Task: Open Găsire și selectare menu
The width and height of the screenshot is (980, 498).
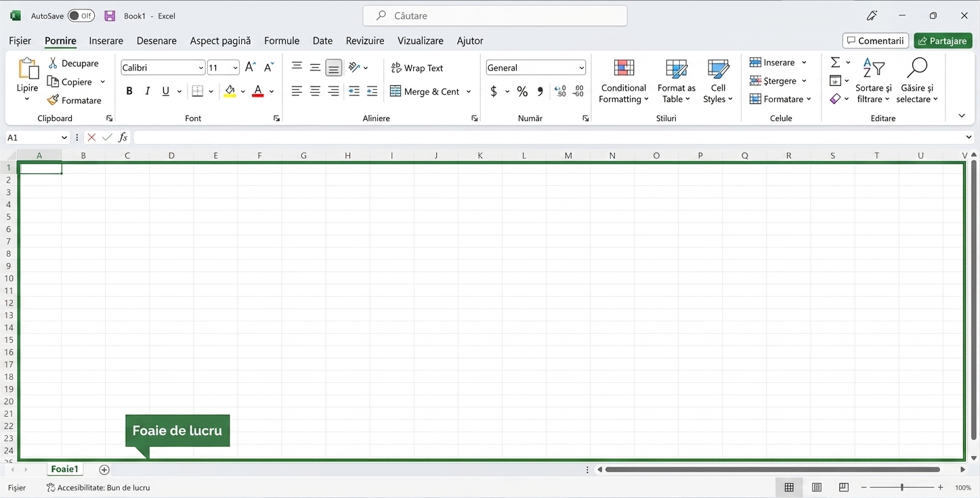Action: [917, 81]
